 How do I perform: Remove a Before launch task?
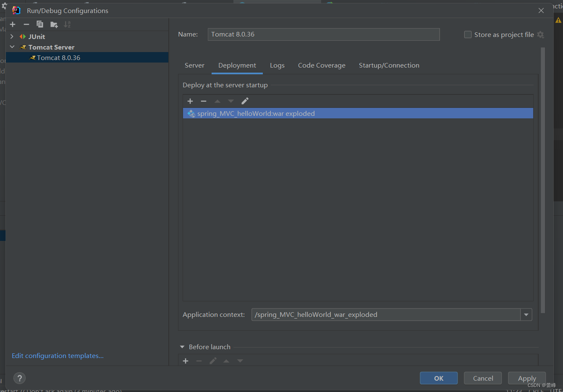[199, 361]
